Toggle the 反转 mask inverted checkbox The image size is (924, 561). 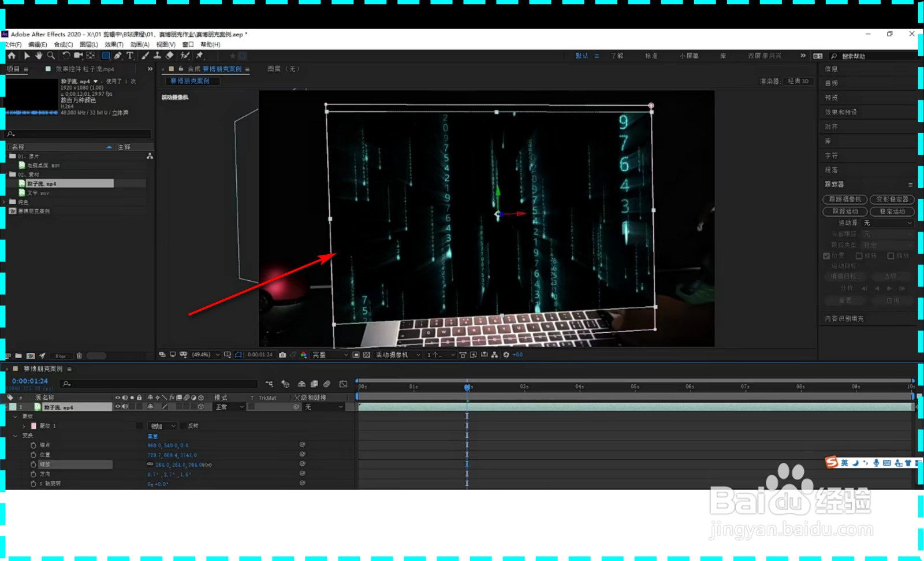(184, 426)
